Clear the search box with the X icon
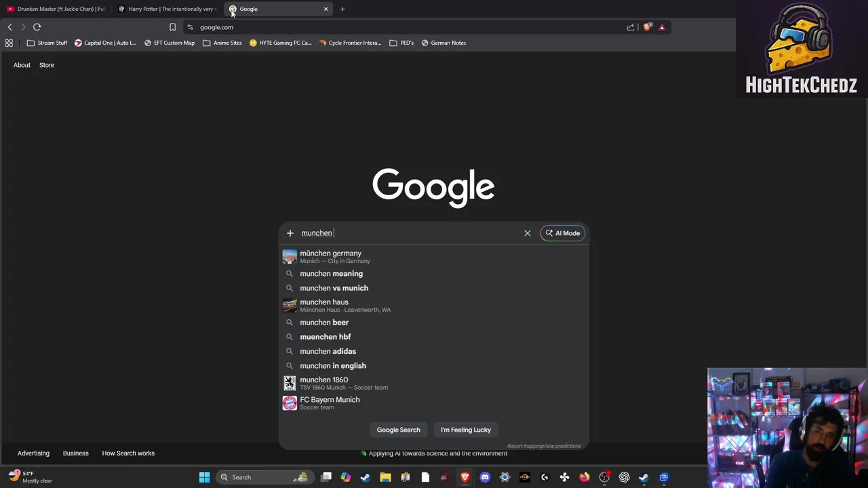 pos(527,233)
